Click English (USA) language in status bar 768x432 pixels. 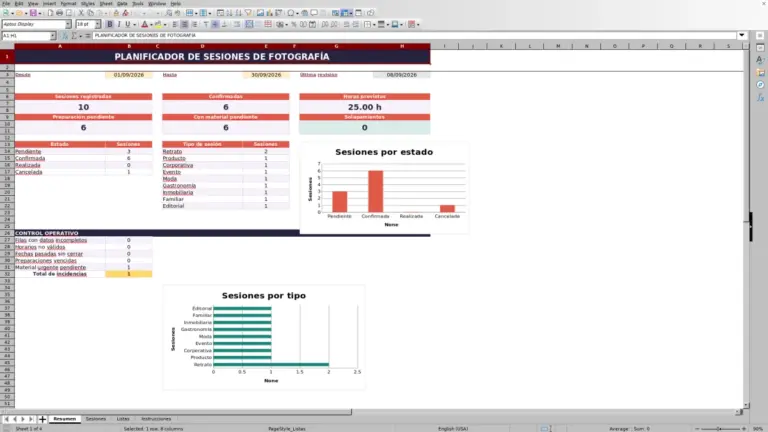[453, 429]
